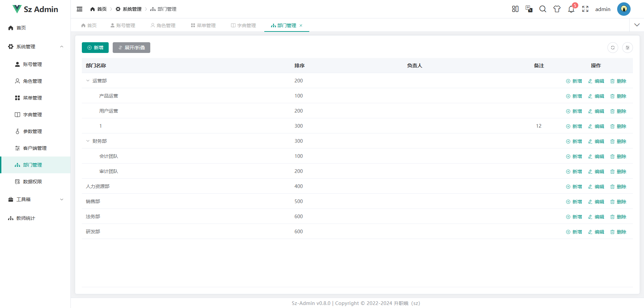Edit the 产品运营 row

coord(596,96)
